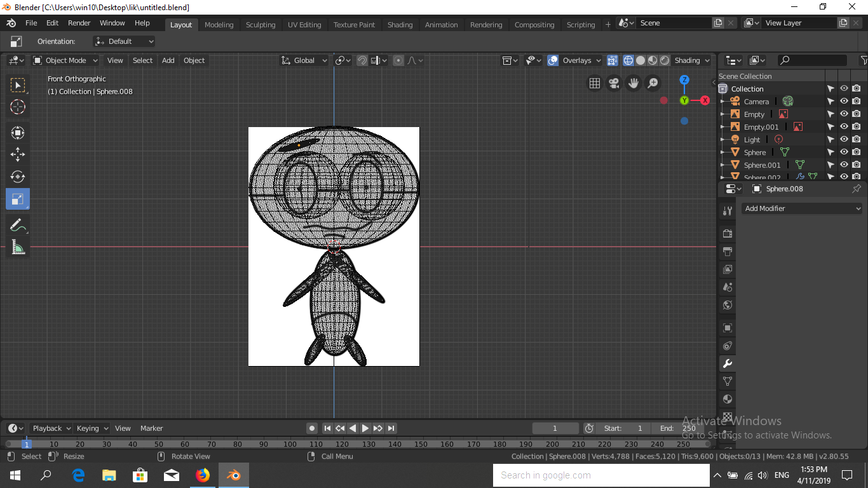Click the blue Z axis gizmo
The image size is (868, 488).
(684, 80)
